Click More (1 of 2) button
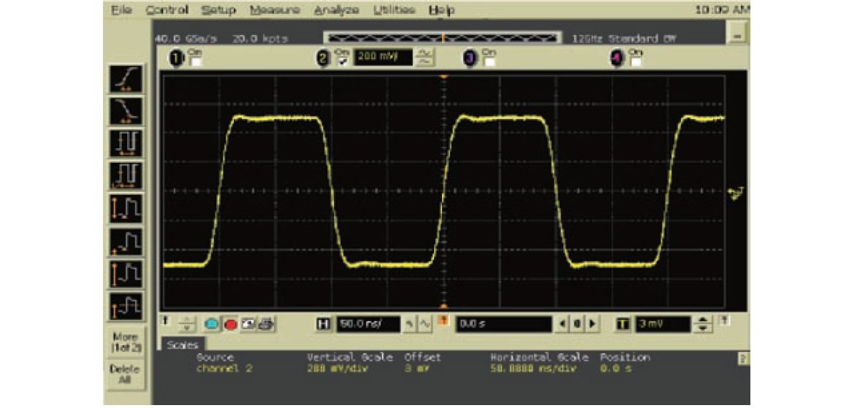The height and width of the screenshot is (408, 868). click(x=126, y=342)
